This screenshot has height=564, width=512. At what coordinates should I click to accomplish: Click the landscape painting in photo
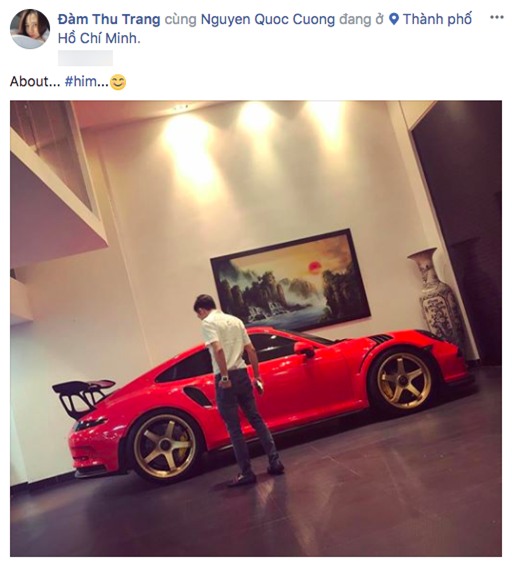(290, 280)
